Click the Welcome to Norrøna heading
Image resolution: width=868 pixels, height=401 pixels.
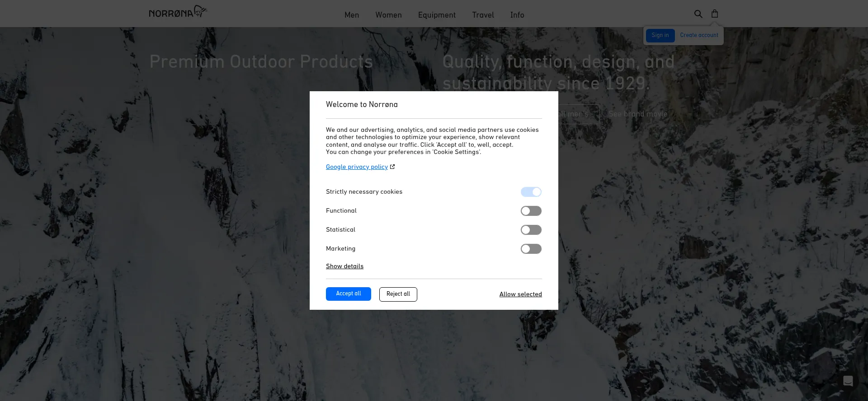(362, 105)
